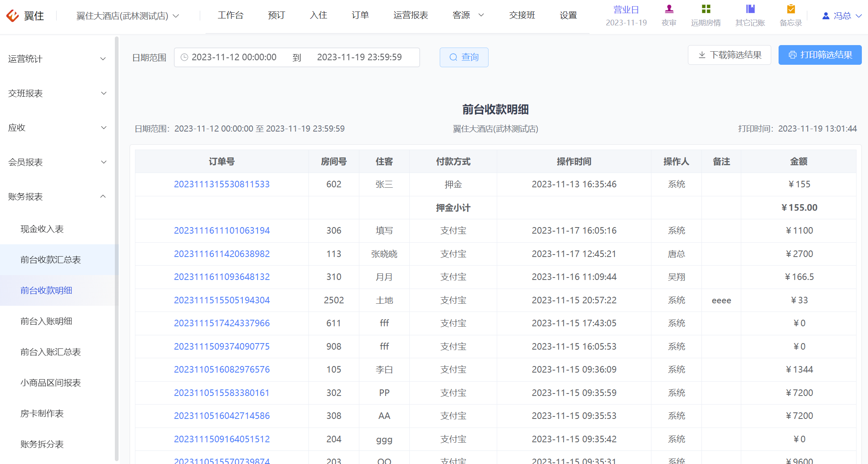Open order 2023111611101063194 link
This screenshot has width=868, height=464.
coord(222,230)
